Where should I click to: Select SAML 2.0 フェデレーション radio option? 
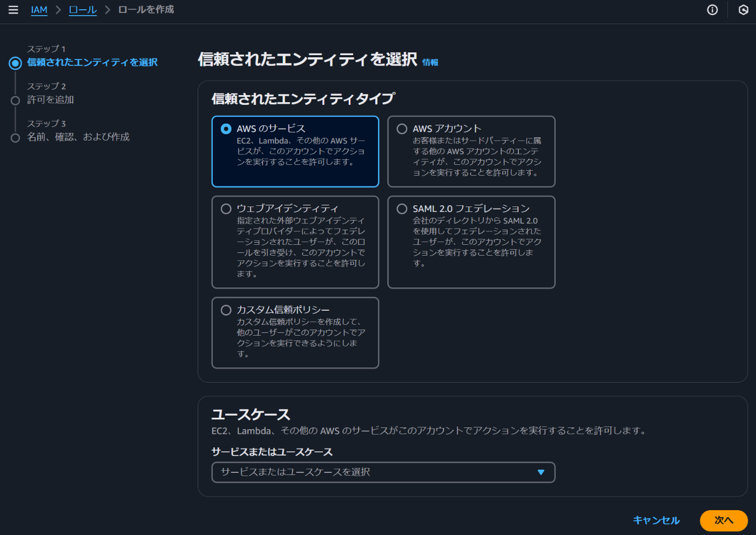[x=402, y=209]
